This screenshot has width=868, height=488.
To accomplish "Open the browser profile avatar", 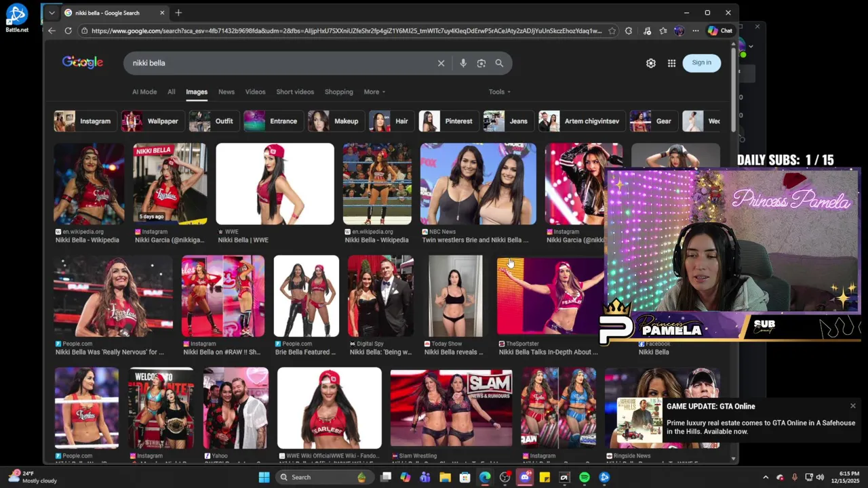I will click(679, 30).
